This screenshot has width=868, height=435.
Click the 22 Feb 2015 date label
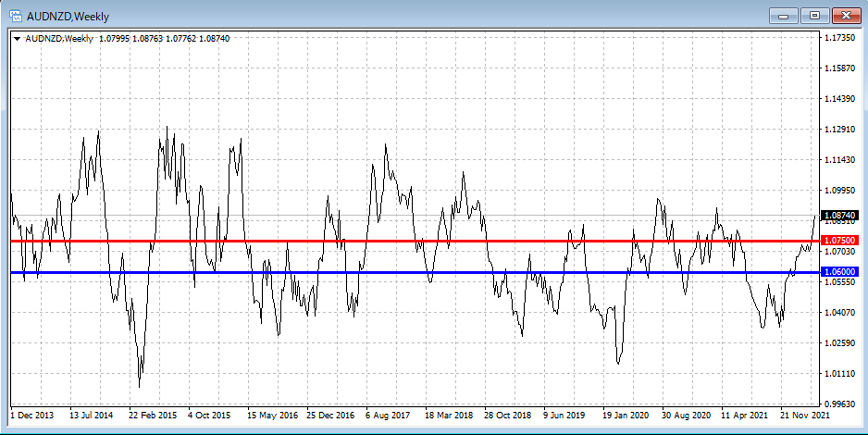(152, 415)
